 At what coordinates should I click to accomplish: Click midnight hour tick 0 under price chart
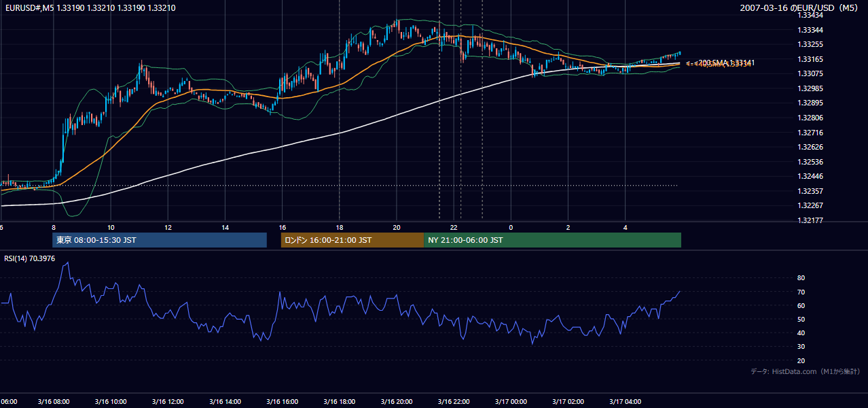[511, 228]
